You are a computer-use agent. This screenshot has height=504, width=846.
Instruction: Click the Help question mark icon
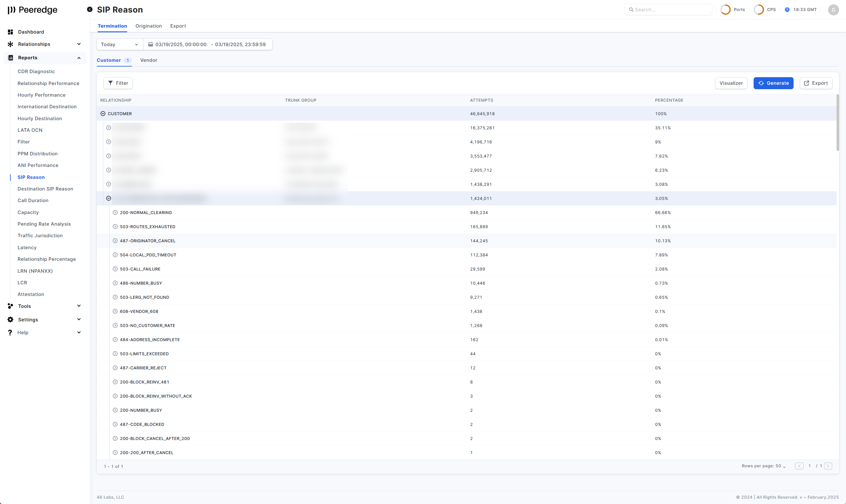pos(10,332)
